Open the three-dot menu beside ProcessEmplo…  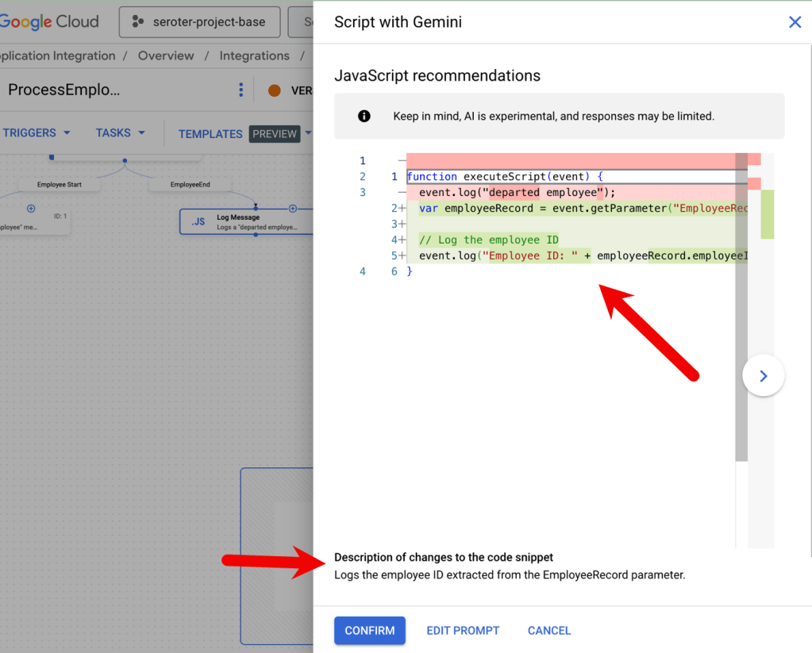[241, 90]
